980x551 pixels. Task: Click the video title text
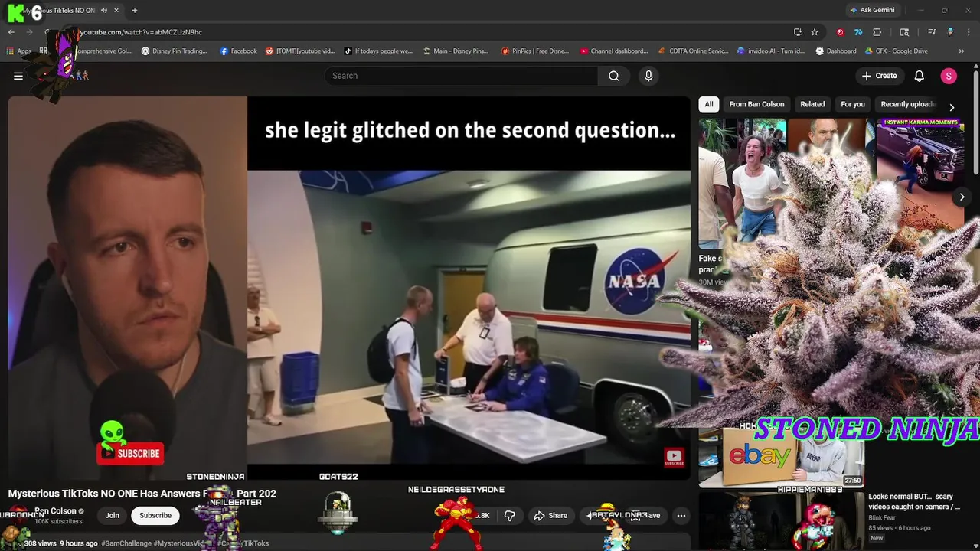[142, 494]
